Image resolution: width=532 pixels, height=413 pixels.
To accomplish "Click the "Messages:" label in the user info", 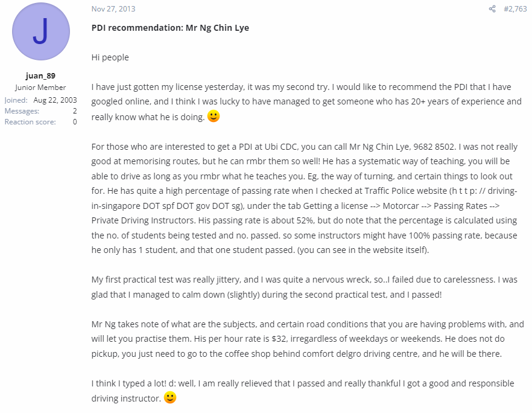I will pyautogui.click(x=22, y=110).
